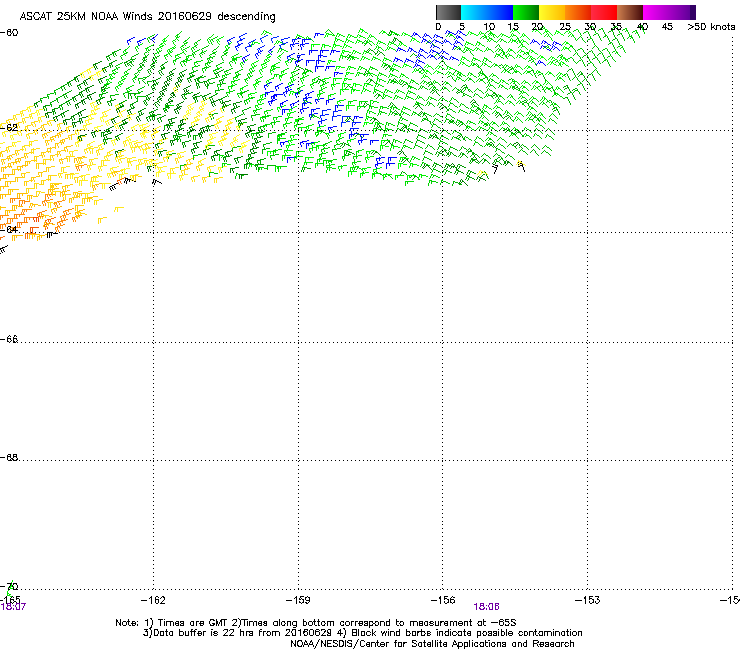Click the "-70" latitude axis label
Screen dimensions: 740x650
(9, 586)
